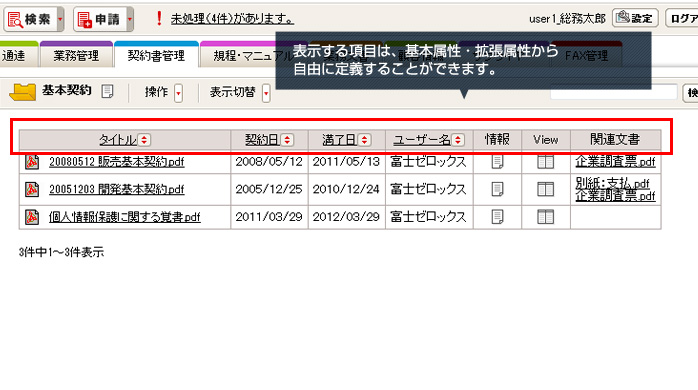This screenshot has height=390, width=698.
Task: Select date cell 2008/05/12
Action: [269, 162]
